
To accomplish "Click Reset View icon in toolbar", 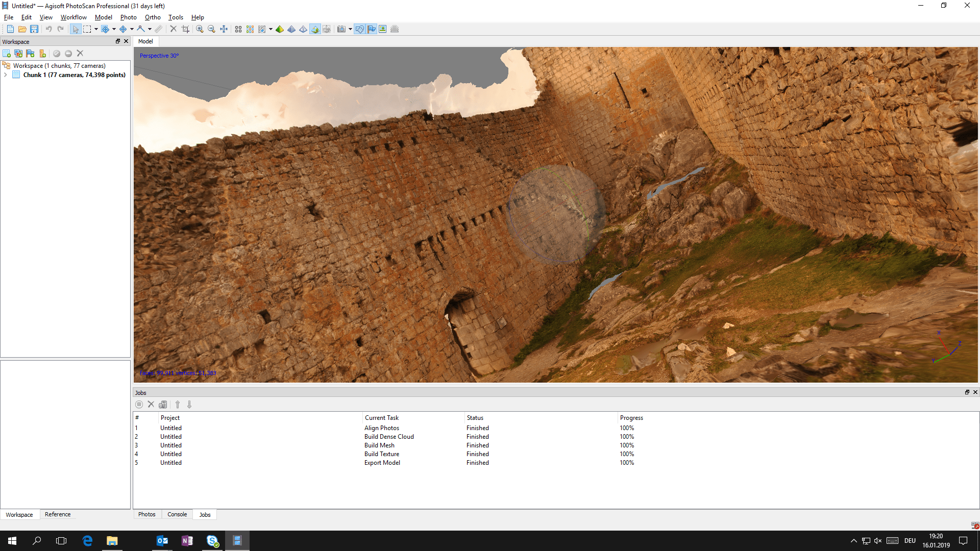I will 224,29.
